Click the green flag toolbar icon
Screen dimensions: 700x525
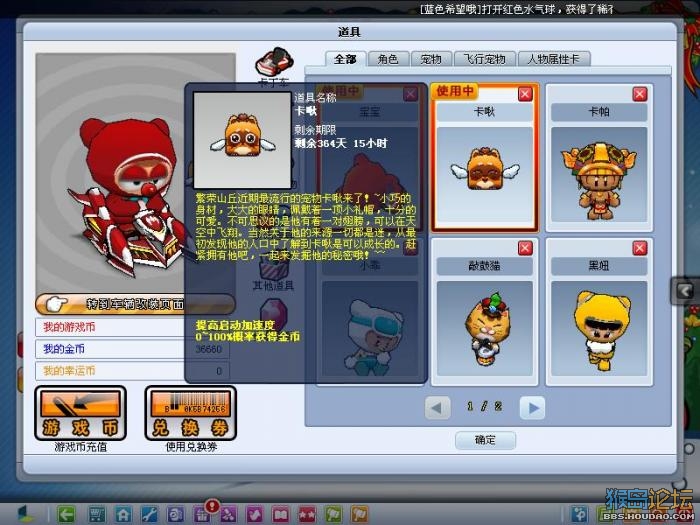333,514
